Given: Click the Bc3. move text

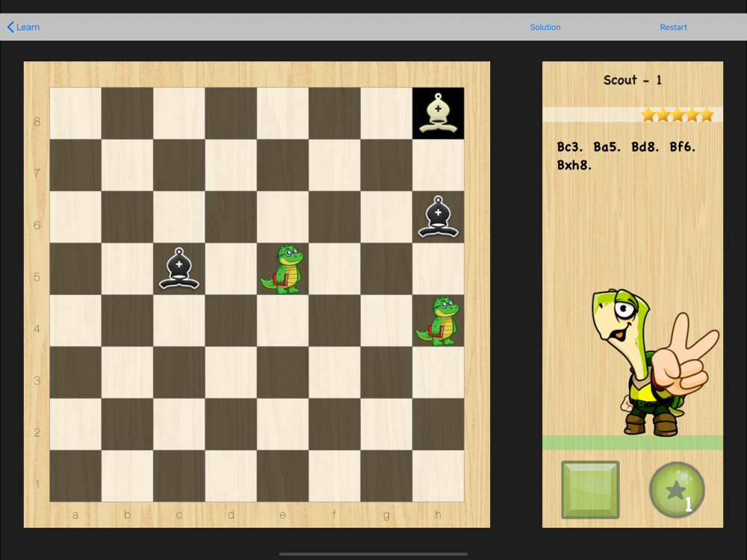Looking at the screenshot, I should 570,147.
